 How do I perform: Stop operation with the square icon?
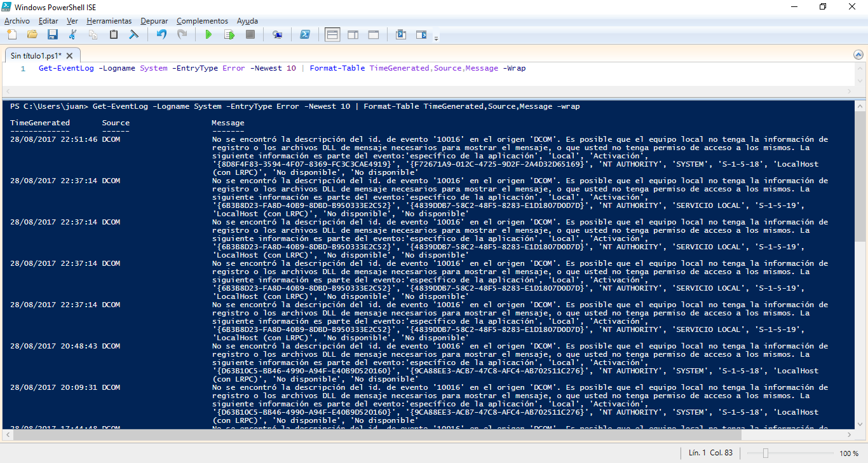tap(250, 34)
